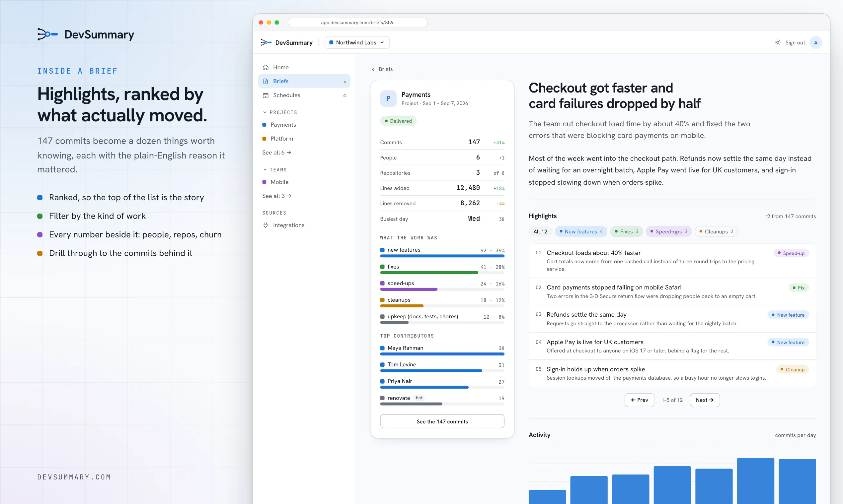
Task: Click the Next pagination button
Action: tap(704, 400)
